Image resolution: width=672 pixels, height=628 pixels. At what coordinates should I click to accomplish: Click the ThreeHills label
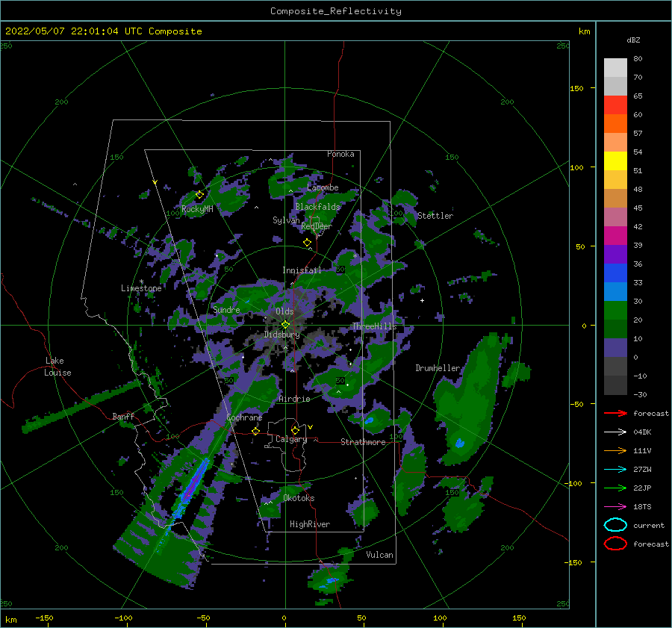374,326
